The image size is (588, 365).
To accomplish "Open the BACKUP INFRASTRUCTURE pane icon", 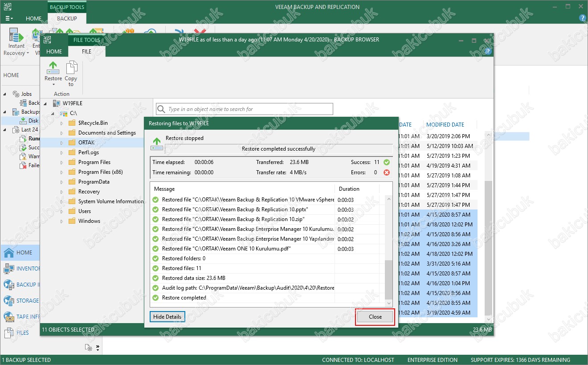I will point(9,285).
